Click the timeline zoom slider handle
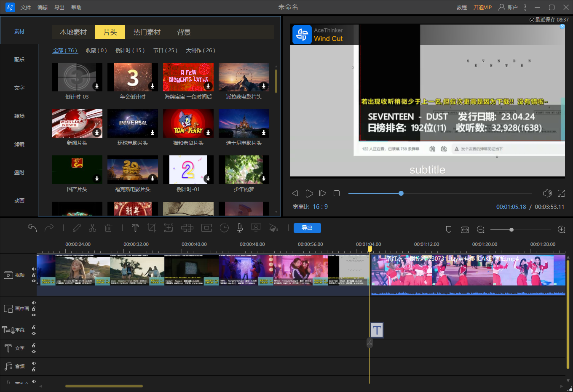The height and width of the screenshot is (392, 573). point(511,229)
